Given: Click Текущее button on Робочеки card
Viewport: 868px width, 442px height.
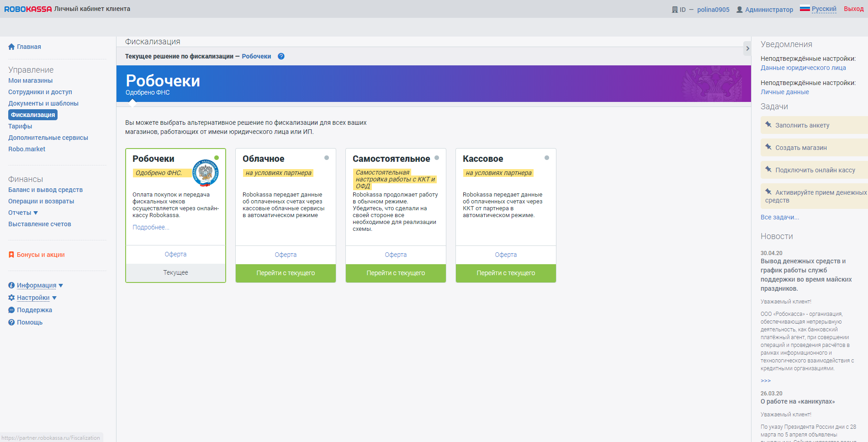Looking at the screenshot, I should (176, 272).
